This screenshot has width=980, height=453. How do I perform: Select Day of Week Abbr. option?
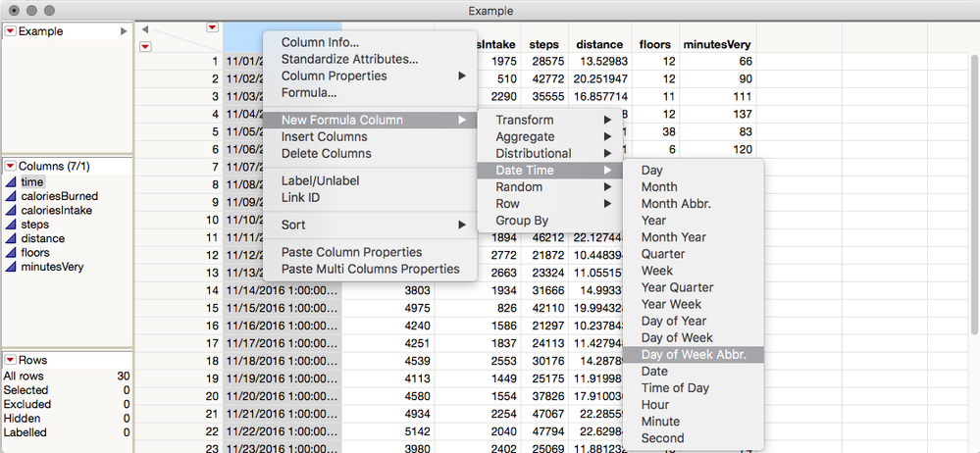point(694,355)
